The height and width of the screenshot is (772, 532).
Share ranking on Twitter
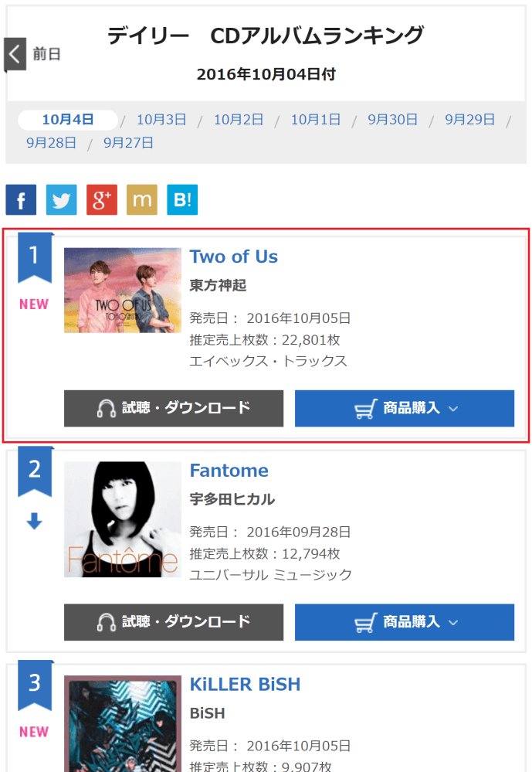coord(61,199)
